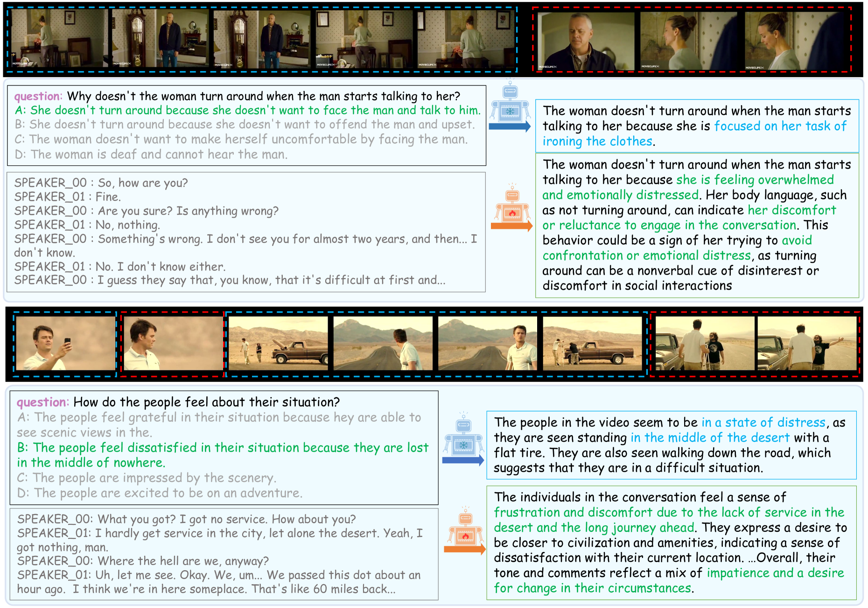
Task: Click the line "No. I don't know either."
Action: [120, 267]
